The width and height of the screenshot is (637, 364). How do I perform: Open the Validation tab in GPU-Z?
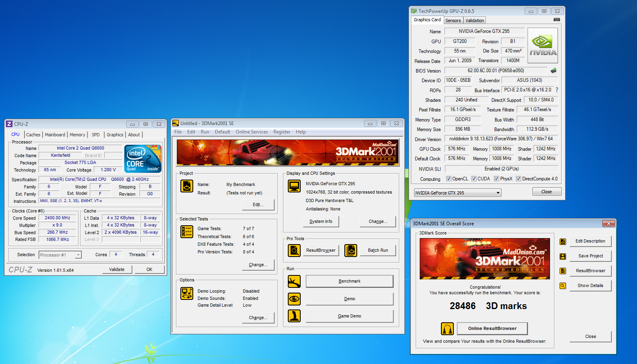click(475, 20)
